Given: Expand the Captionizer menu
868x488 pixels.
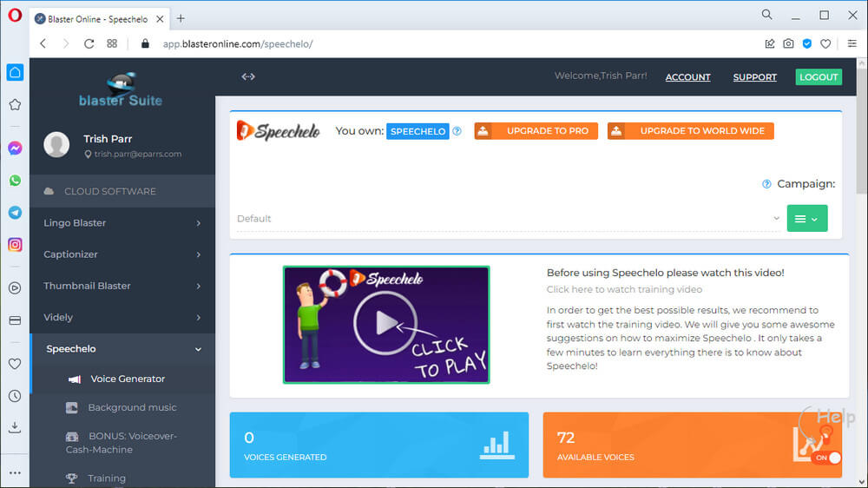Looking at the screenshot, I should (x=122, y=254).
